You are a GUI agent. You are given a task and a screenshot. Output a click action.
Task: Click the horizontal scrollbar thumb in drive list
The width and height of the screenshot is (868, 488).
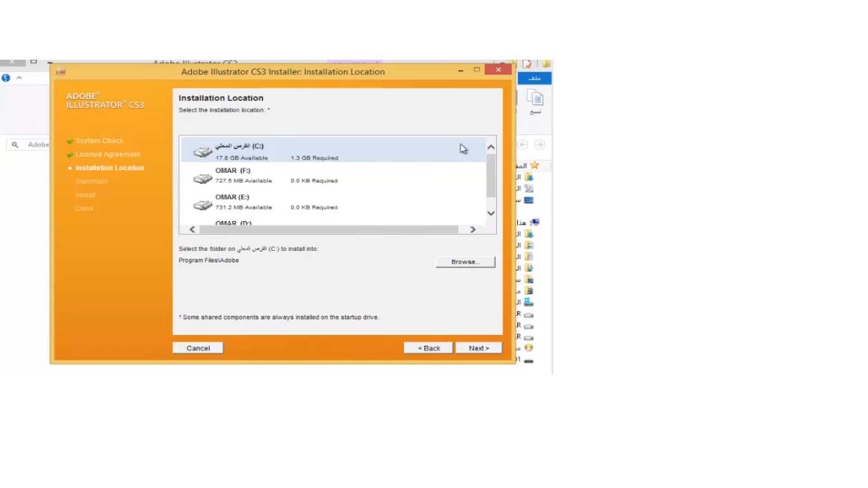329,229
